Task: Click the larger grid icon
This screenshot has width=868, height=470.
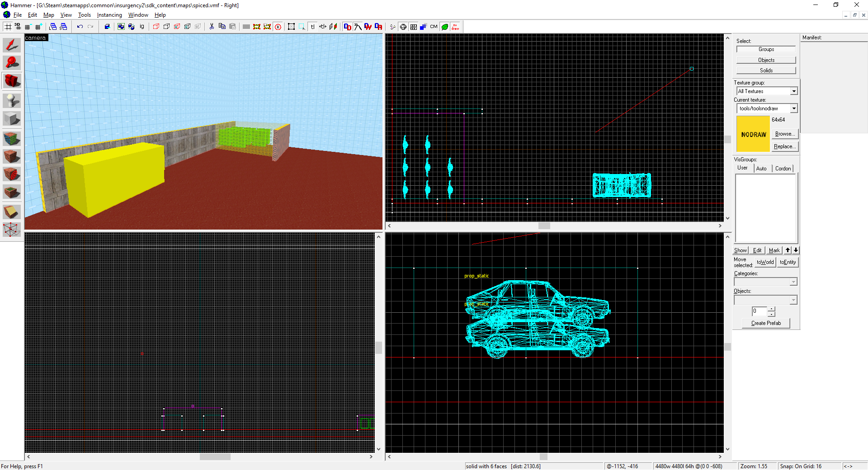Action: [x=38, y=27]
